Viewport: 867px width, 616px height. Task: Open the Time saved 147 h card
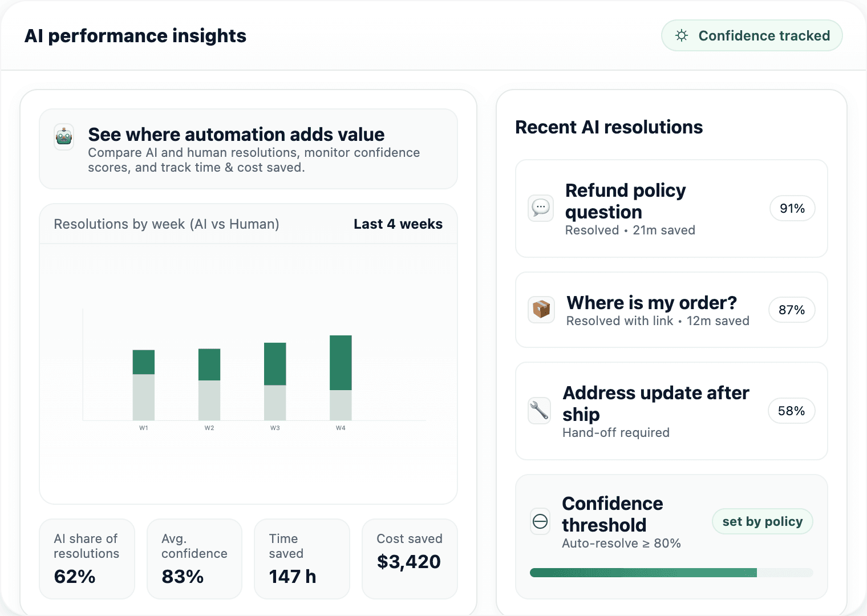click(302, 558)
